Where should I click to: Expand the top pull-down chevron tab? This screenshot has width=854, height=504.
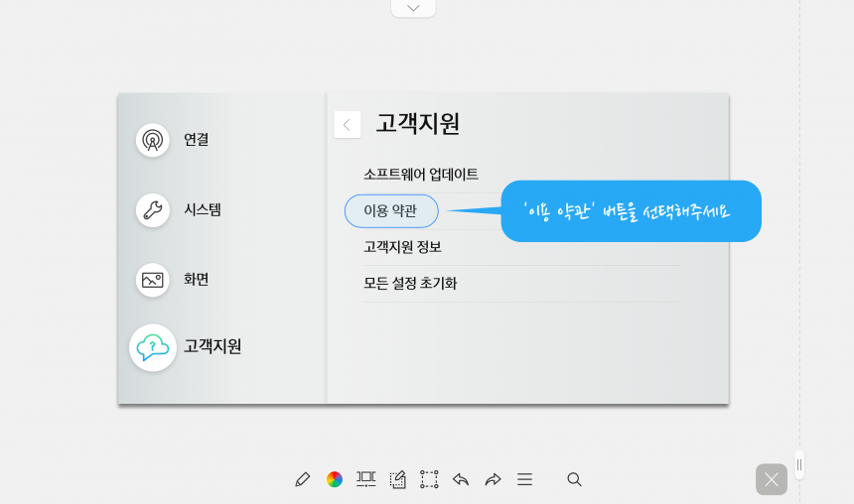(x=413, y=8)
